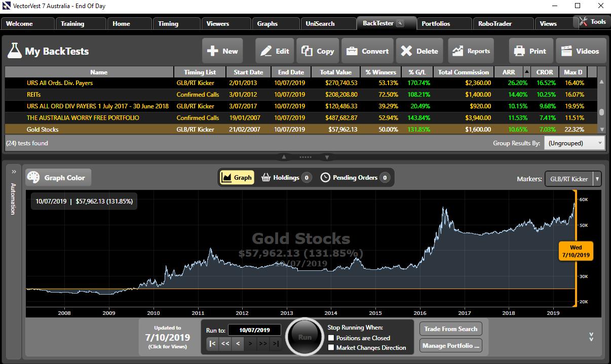This screenshot has width=611, height=364.
Task: Select the REITs backtest row
Action: click(x=301, y=95)
